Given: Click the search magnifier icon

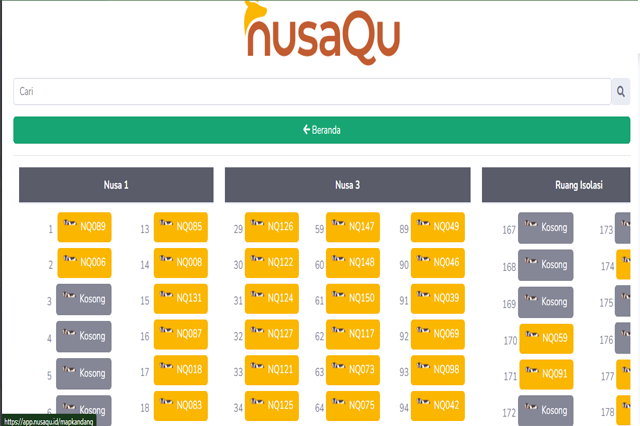Looking at the screenshot, I should pyautogui.click(x=620, y=91).
